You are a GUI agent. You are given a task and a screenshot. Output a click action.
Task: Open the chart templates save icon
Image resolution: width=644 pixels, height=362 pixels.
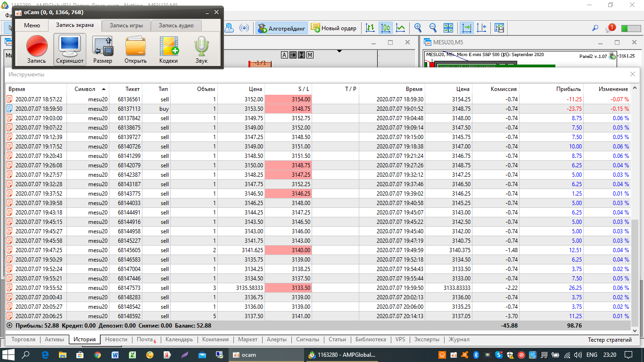499,28
